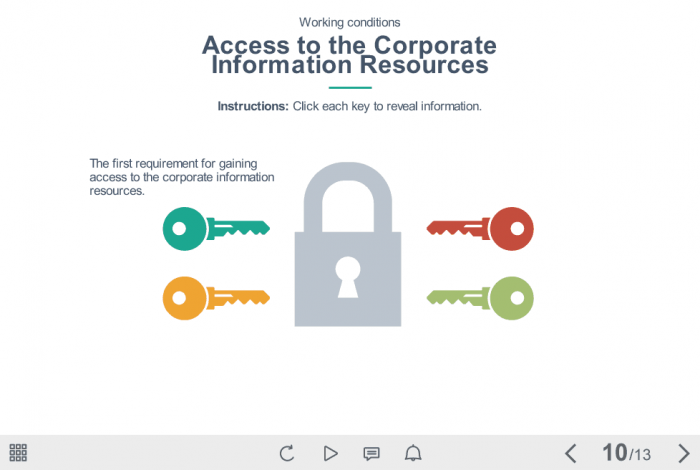Click the Access to Corporate Information heading

coord(349,55)
